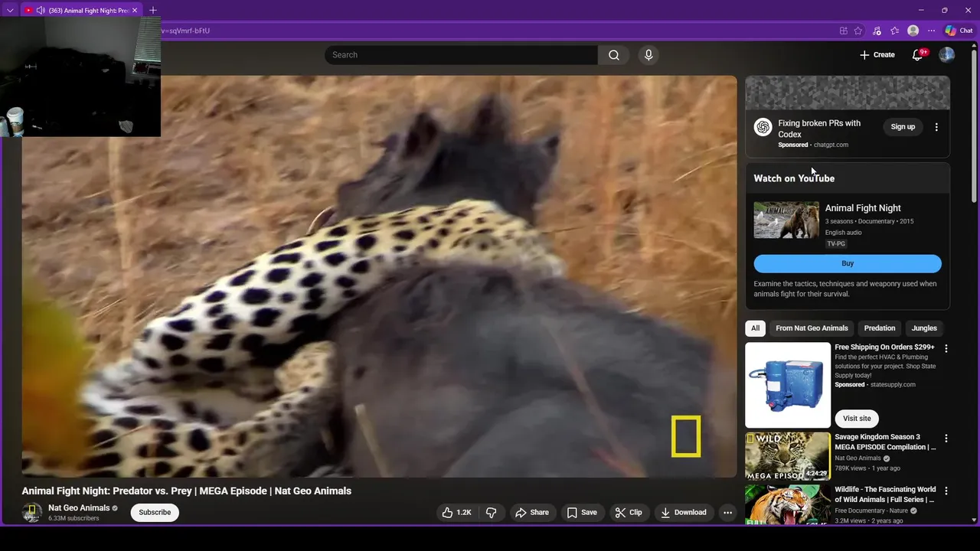This screenshot has width=980, height=551.
Task: Open Wildlife Fascinating World tiger thumbnail
Action: [788, 504]
